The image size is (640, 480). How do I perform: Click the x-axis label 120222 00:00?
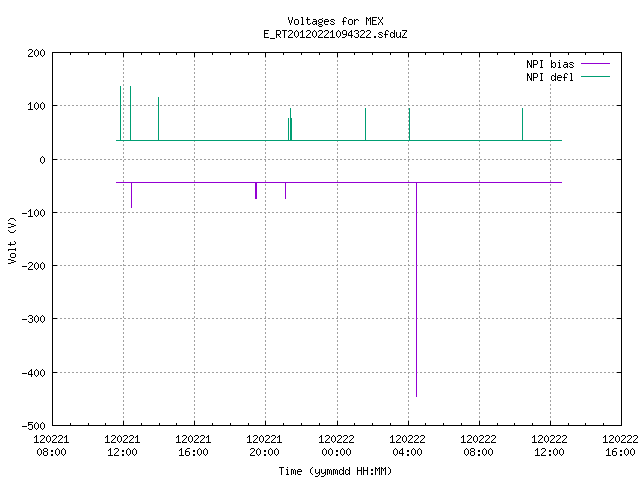(336, 446)
